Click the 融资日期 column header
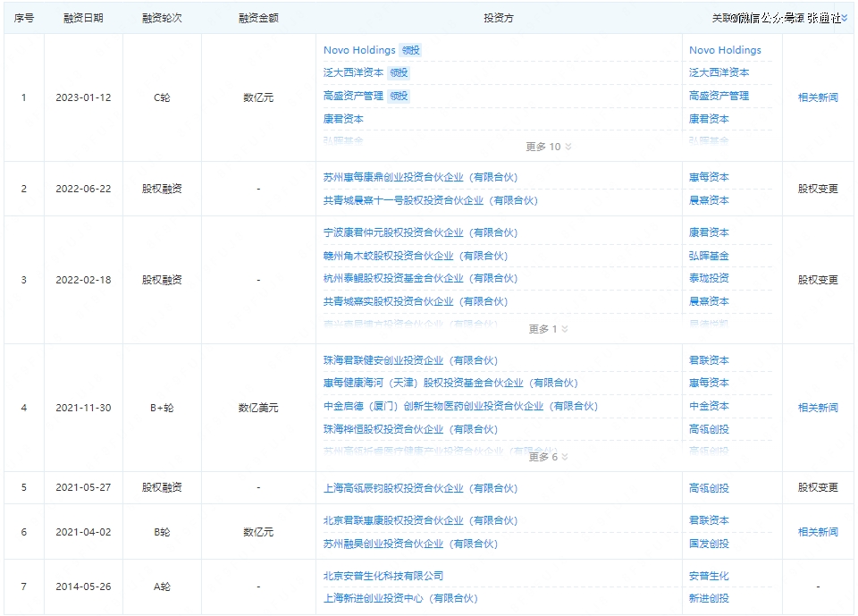The height and width of the screenshot is (616, 858). point(83,18)
